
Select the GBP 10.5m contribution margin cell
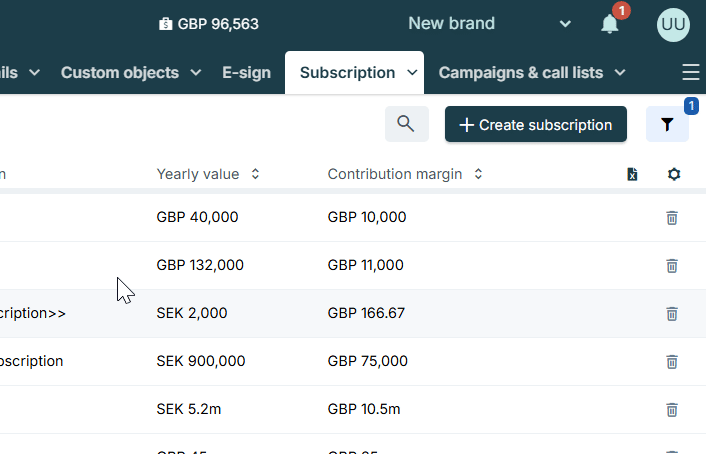364,409
